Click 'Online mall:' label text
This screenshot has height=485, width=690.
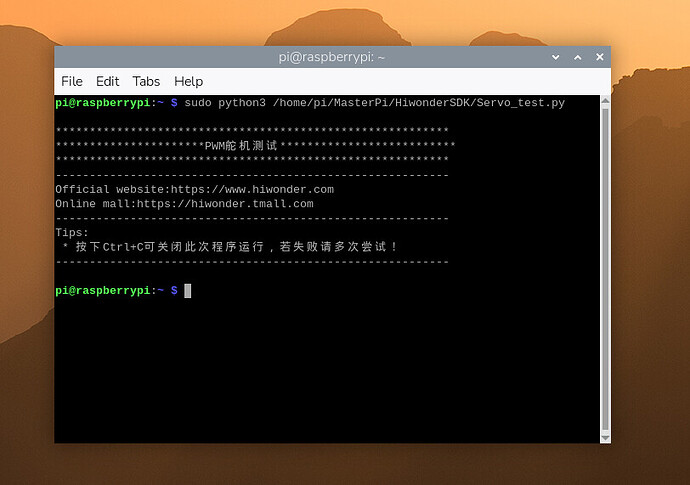96,204
